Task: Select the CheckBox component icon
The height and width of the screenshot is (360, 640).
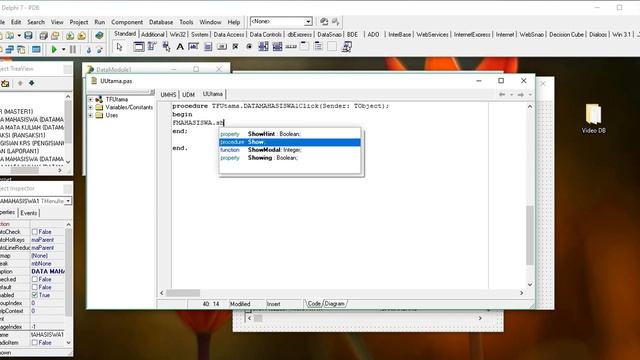Action: pos(236,47)
